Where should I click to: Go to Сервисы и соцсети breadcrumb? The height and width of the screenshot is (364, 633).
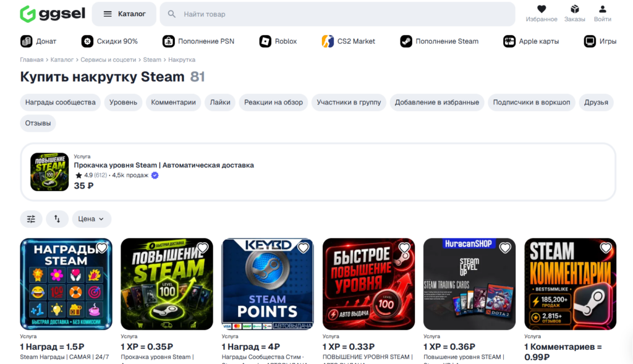tap(108, 60)
